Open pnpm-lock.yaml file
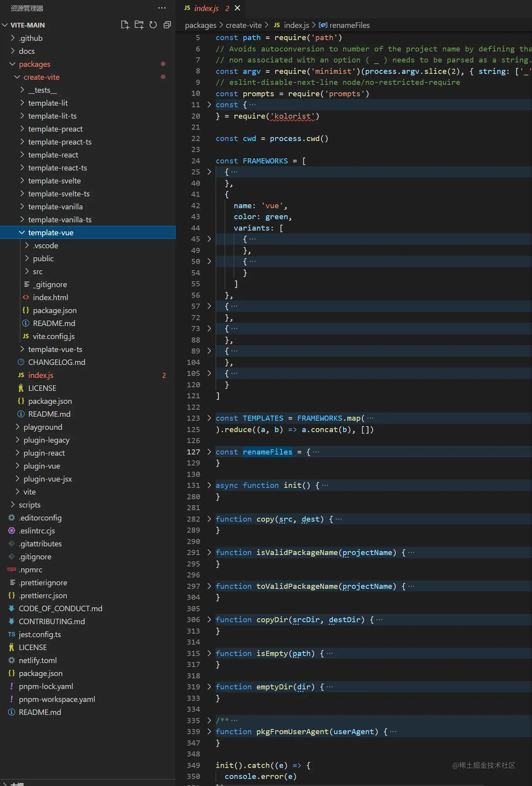The image size is (532, 786). (88, 686)
